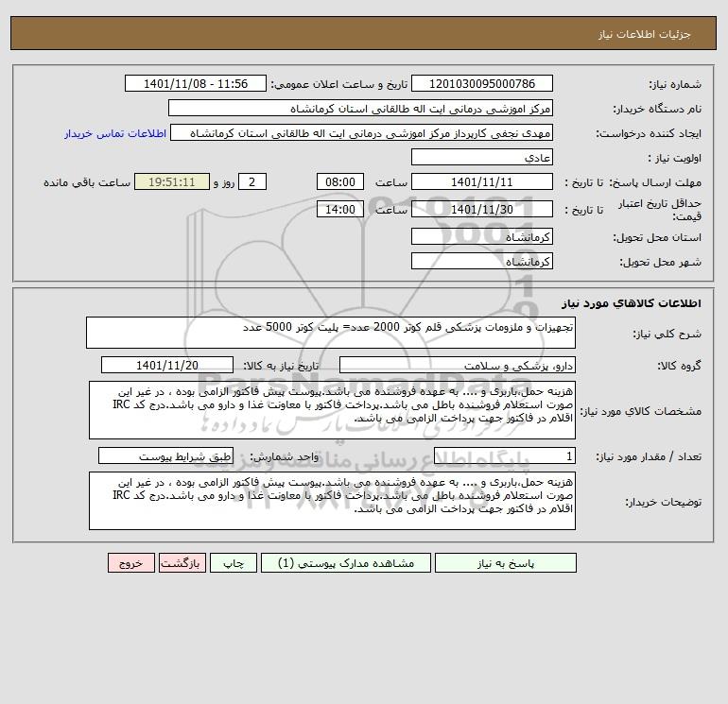The image size is (728, 704).
Task: Click the price validity date 1401/11/30
Action: [482, 209]
